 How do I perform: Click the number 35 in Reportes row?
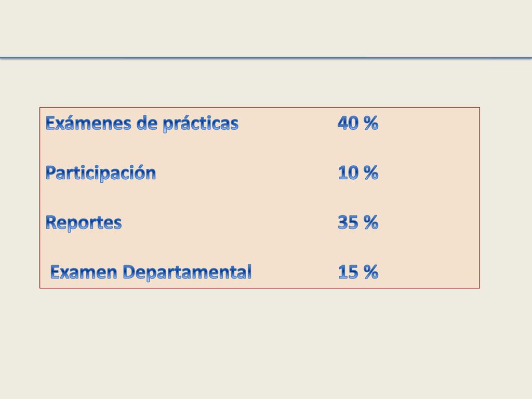pyautogui.click(x=348, y=222)
